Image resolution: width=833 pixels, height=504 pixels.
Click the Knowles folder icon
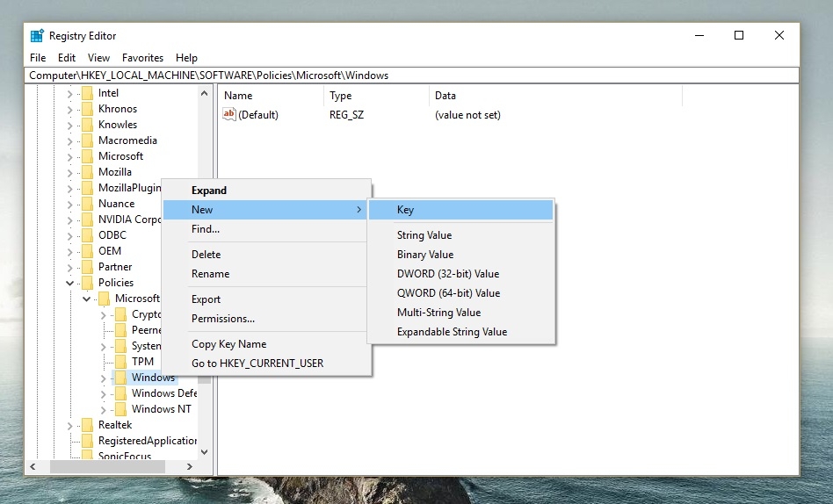tap(87, 126)
